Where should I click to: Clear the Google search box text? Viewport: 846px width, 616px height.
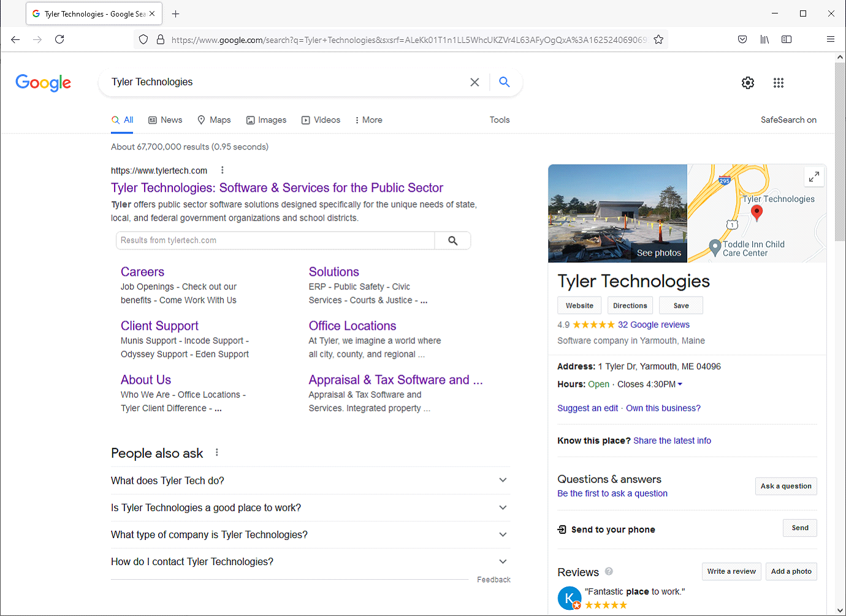coord(474,82)
